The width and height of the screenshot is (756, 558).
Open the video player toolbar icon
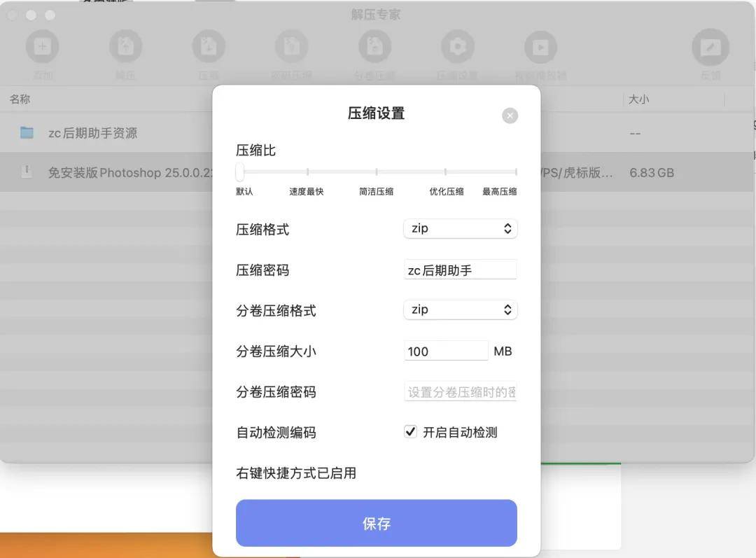click(540, 47)
